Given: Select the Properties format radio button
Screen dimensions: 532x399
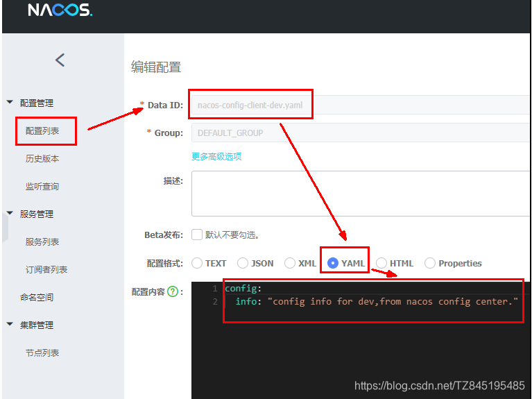Looking at the screenshot, I should pyautogui.click(x=430, y=263).
